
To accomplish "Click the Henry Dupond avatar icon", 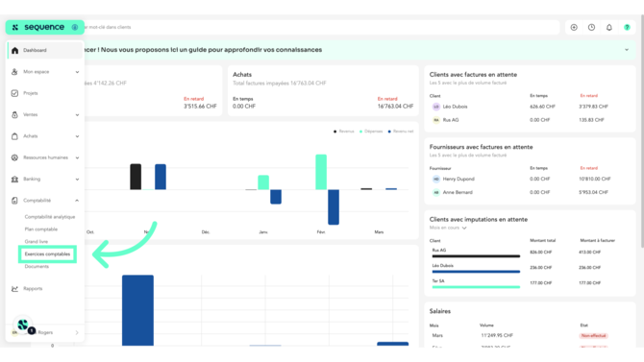I will (436, 179).
